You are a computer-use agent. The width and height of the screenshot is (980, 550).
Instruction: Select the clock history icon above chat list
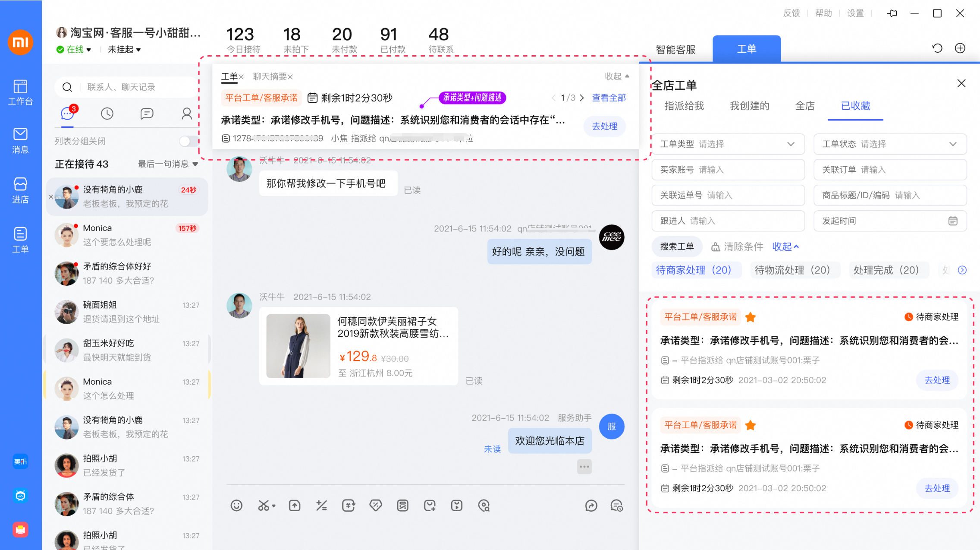107,114
